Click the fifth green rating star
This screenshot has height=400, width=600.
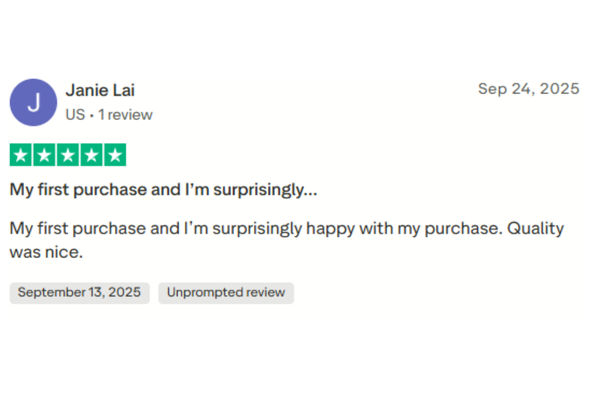coord(115,155)
